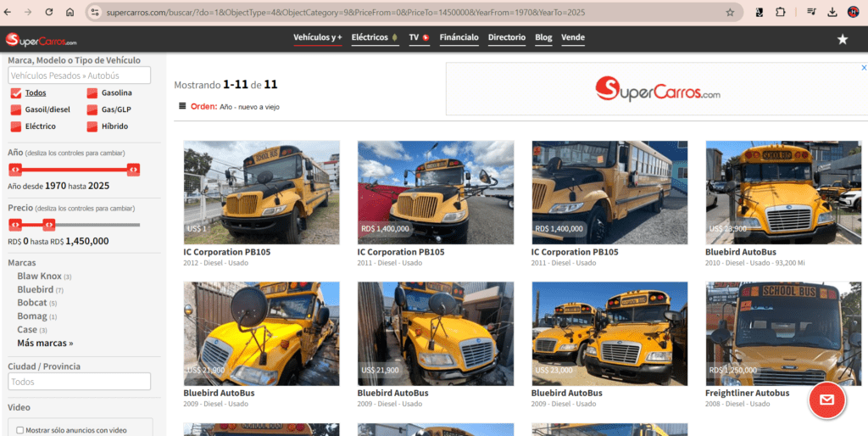The height and width of the screenshot is (436, 868).
Task: Open the browser extensions puzzle icon
Action: tap(781, 12)
